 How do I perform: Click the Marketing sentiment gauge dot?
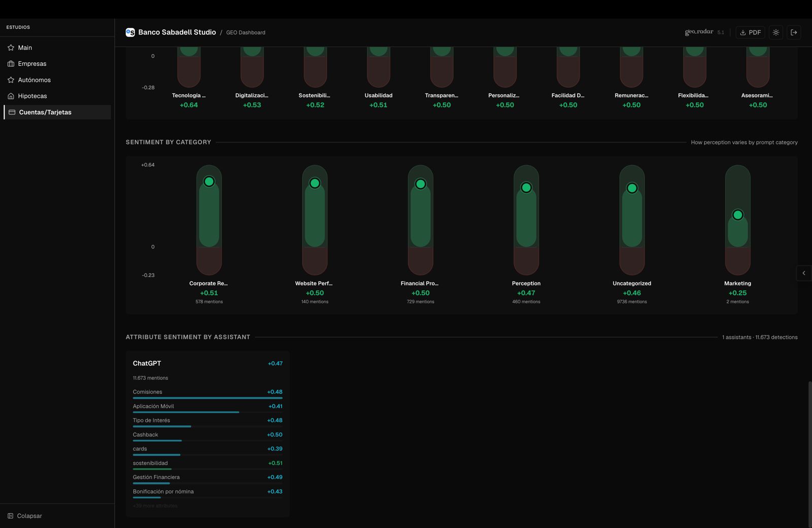[737, 215]
